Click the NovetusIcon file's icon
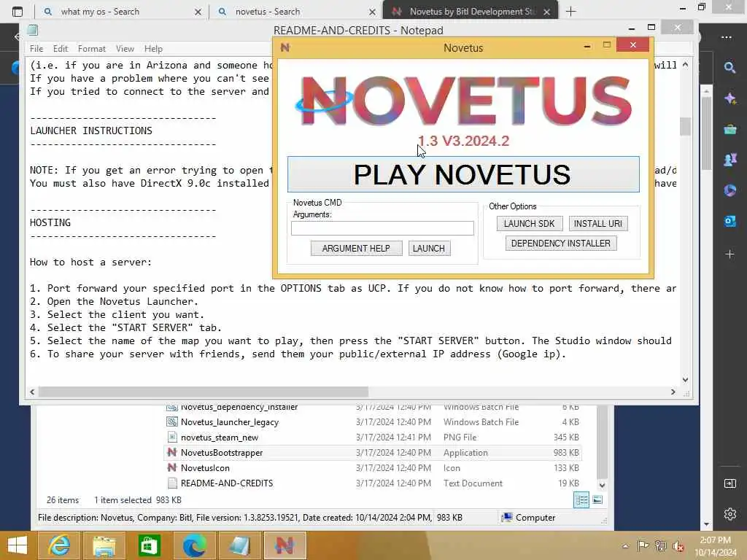The width and height of the screenshot is (747, 560). point(172,467)
